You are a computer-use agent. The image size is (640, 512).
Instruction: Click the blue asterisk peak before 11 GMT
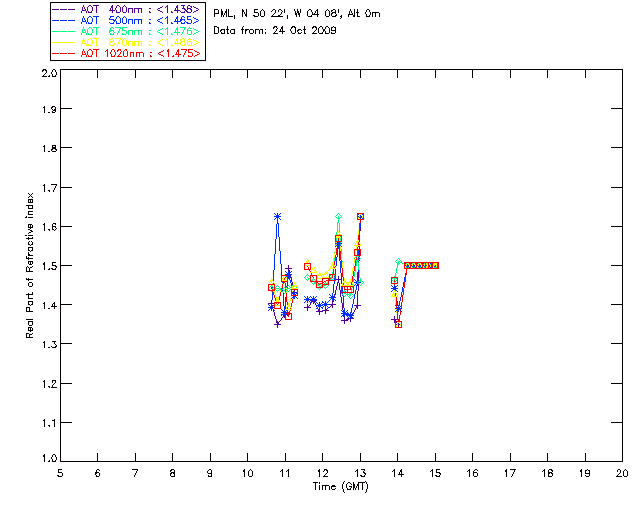(278, 216)
